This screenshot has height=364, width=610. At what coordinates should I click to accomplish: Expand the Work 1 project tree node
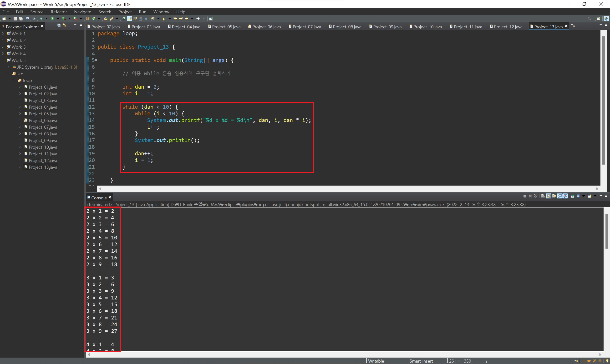click(x=3, y=34)
